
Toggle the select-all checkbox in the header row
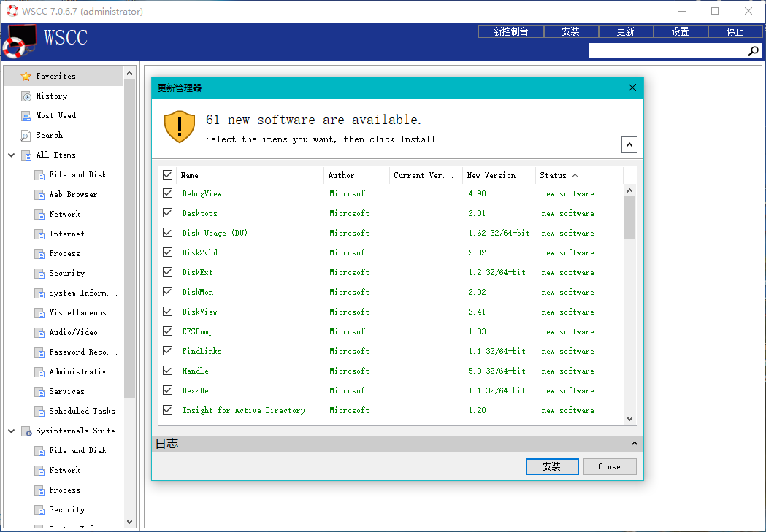167,174
